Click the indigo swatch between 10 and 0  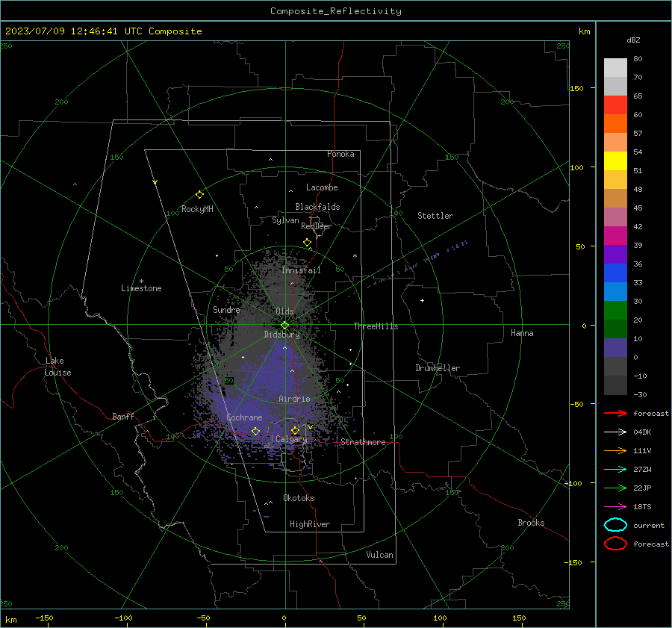coord(615,348)
